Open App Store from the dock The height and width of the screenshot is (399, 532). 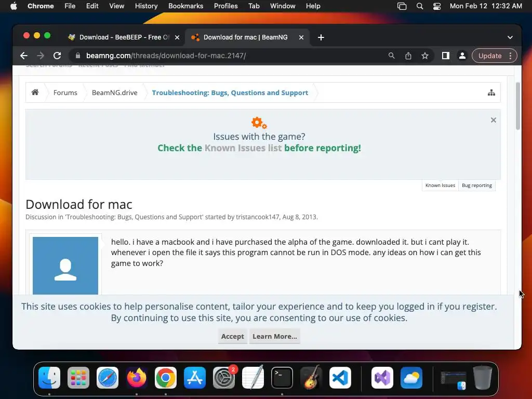(x=195, y=378)
